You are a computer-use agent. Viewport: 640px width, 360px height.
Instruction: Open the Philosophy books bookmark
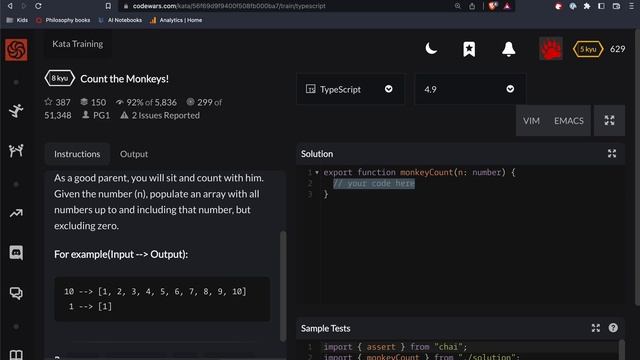pyautogui.click(x=63, y=20)
